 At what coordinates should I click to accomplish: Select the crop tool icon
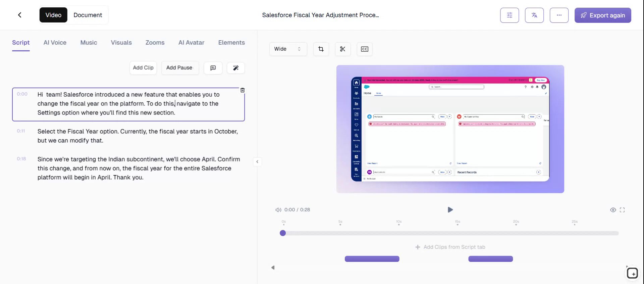pos(321,49)
